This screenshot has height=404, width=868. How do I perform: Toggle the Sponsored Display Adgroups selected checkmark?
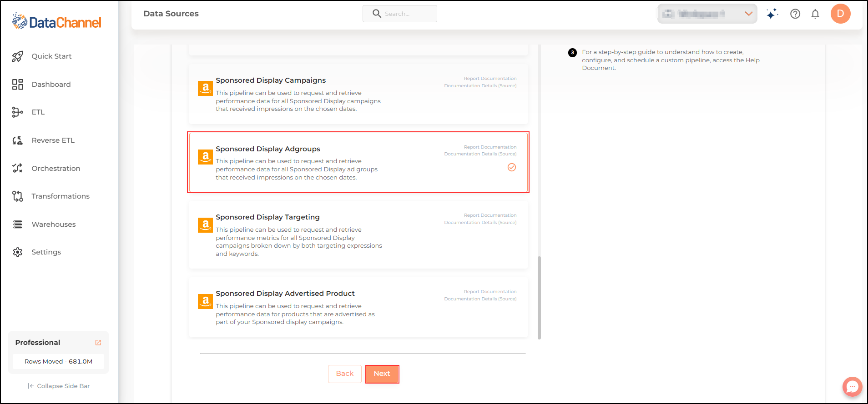512,167
